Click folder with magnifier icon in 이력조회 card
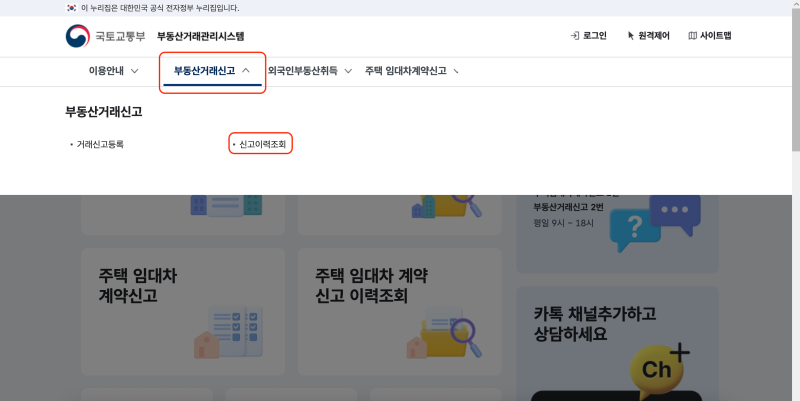This screenshot has width=800, height=401. pyautogui.click(x=444, y=332)
